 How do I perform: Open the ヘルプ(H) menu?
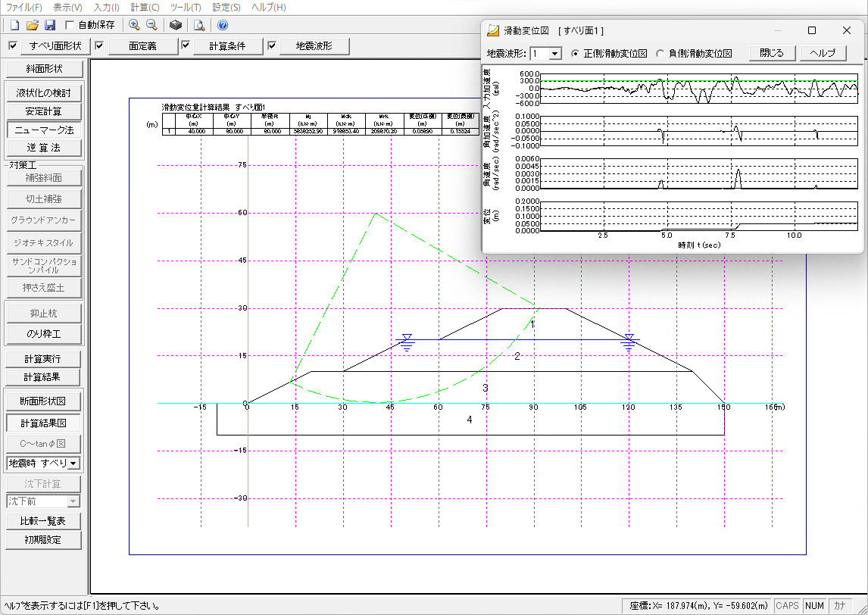pos(268,8)
